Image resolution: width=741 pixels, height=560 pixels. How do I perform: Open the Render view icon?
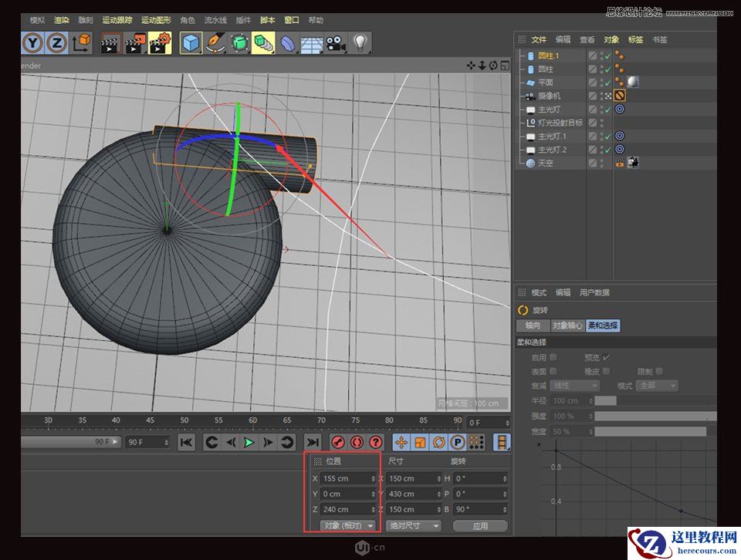[110, 43]
